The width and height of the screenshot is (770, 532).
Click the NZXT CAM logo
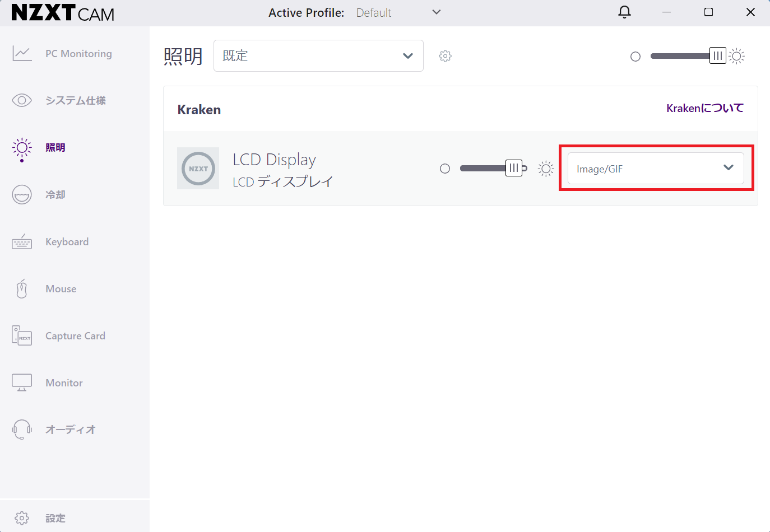63,12
